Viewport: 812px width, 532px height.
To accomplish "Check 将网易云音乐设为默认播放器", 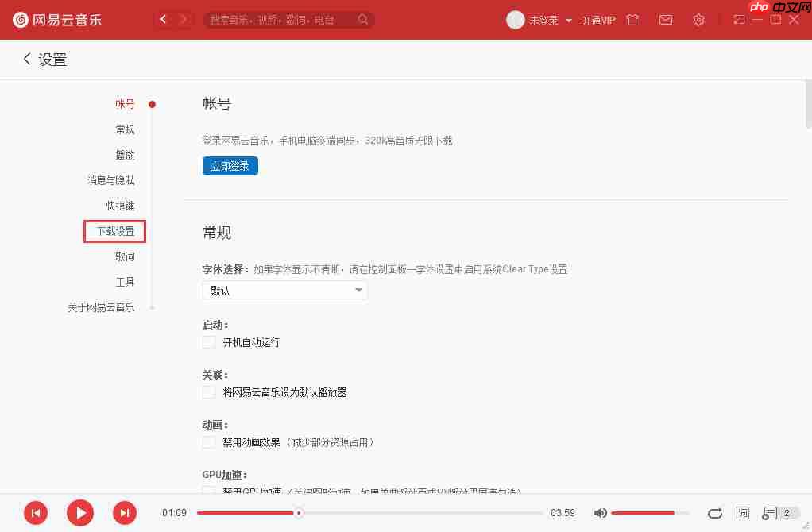I will pyautogui.click(x=209, y=391).
